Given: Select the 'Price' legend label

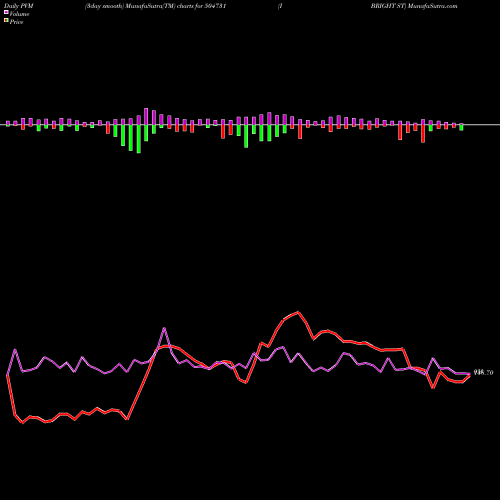Looking at the screenshot, I should (x=16, y=22).
